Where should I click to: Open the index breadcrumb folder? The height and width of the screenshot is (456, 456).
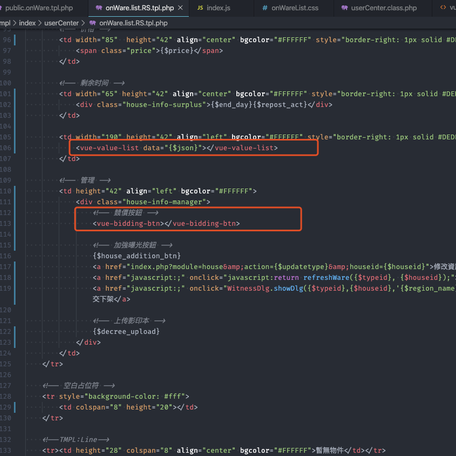pyautogui.click(x=27, y=23)
